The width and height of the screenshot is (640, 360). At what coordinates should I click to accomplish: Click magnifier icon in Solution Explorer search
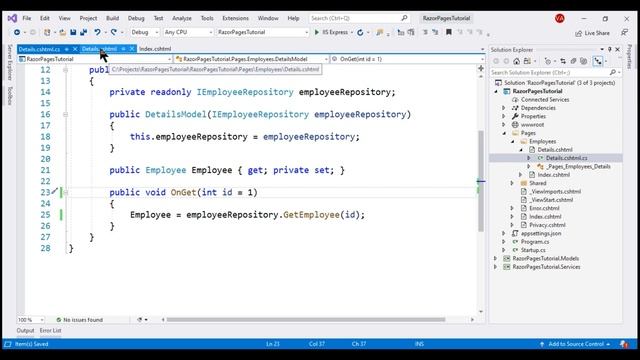pyautogui.click(x=613, y=72)
